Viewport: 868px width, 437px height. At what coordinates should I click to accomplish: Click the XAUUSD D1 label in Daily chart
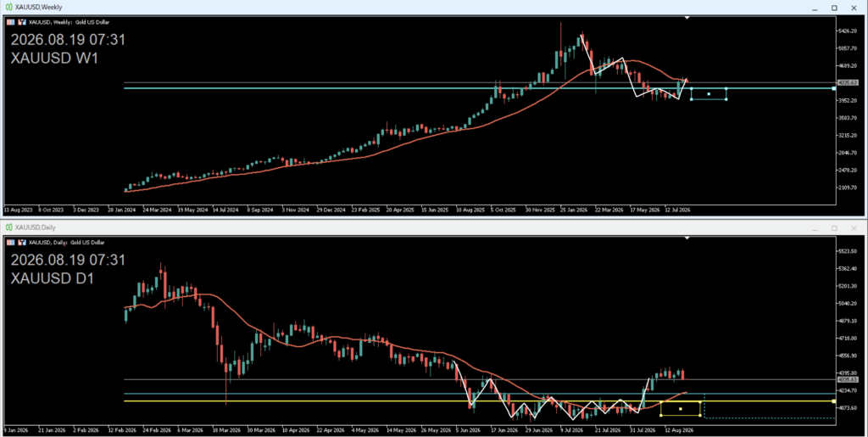53,278
